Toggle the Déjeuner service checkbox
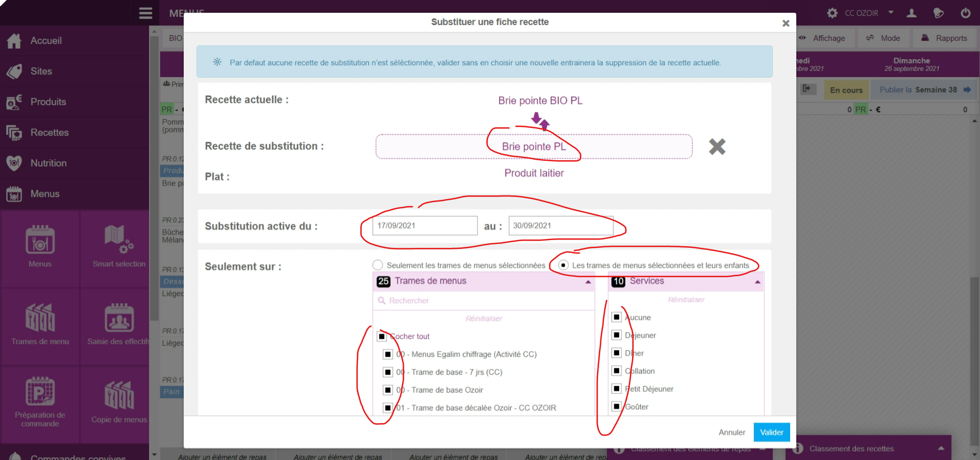Screen dimensions: 980x460 tap(616, 336)
